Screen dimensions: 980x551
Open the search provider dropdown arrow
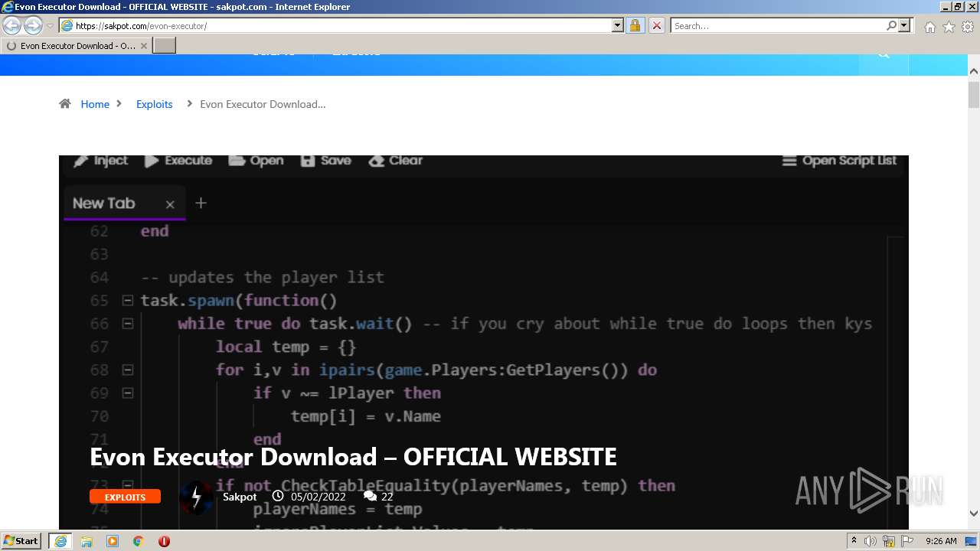(x=905, y=25)
